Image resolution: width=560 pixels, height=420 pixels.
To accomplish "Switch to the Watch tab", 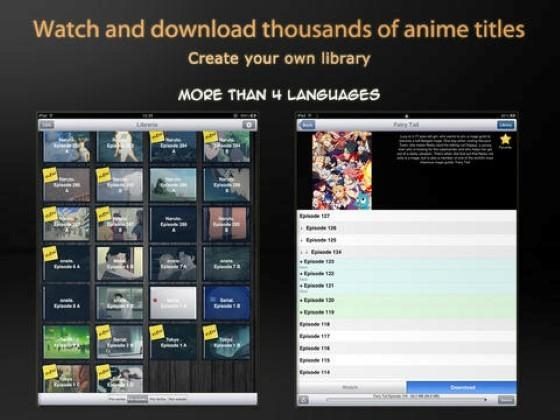I will [351, 387].
